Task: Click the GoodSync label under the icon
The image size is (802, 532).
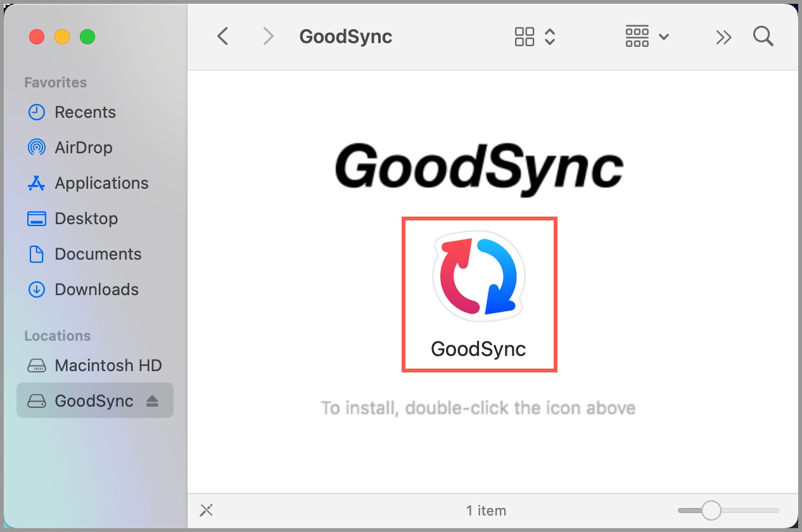Action: 478,349
